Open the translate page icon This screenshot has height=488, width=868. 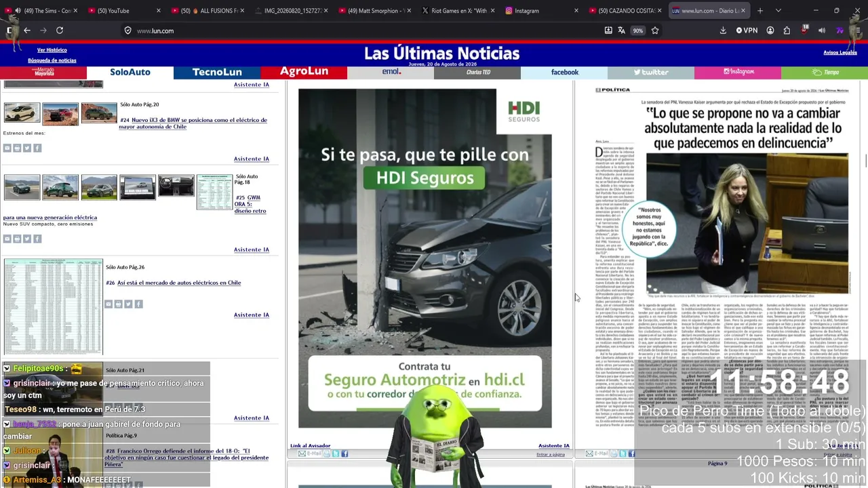tap(621, 30)
